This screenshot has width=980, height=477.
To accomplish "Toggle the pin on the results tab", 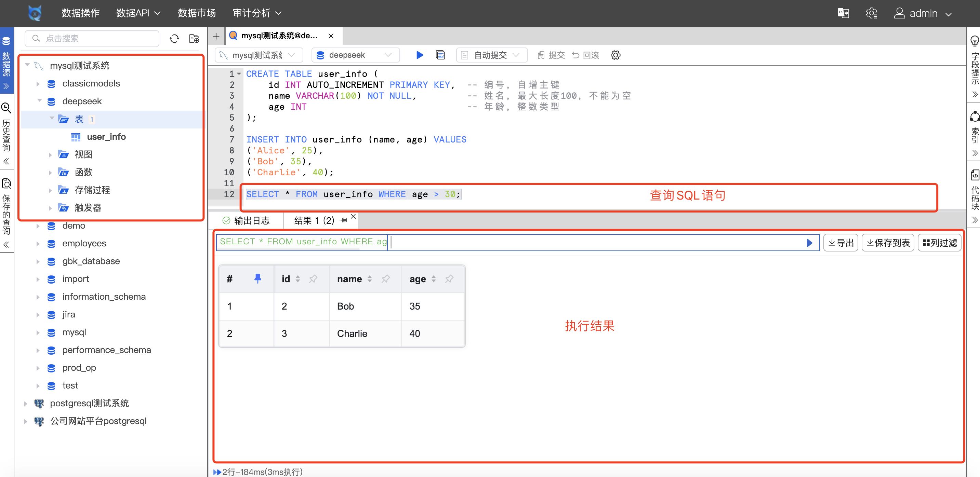I will (344, 220).
